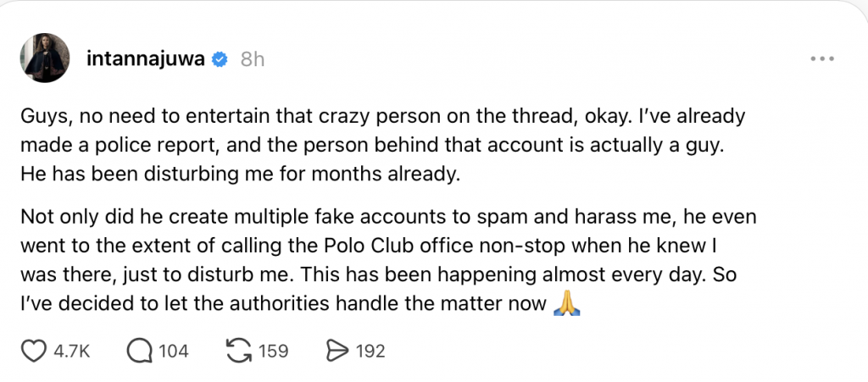View the 4.7K likes count
Screen dimensions: 868x382
[x=71, y=351]
